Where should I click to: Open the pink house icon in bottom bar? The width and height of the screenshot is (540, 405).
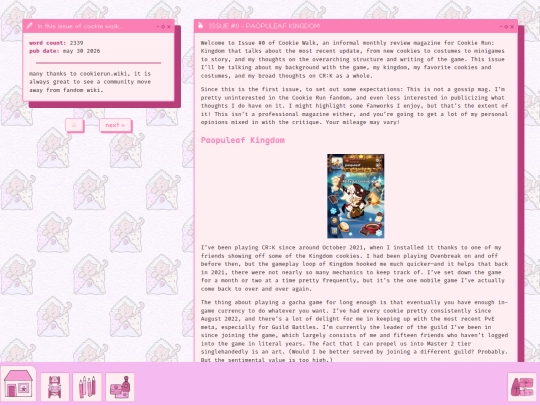18,385
